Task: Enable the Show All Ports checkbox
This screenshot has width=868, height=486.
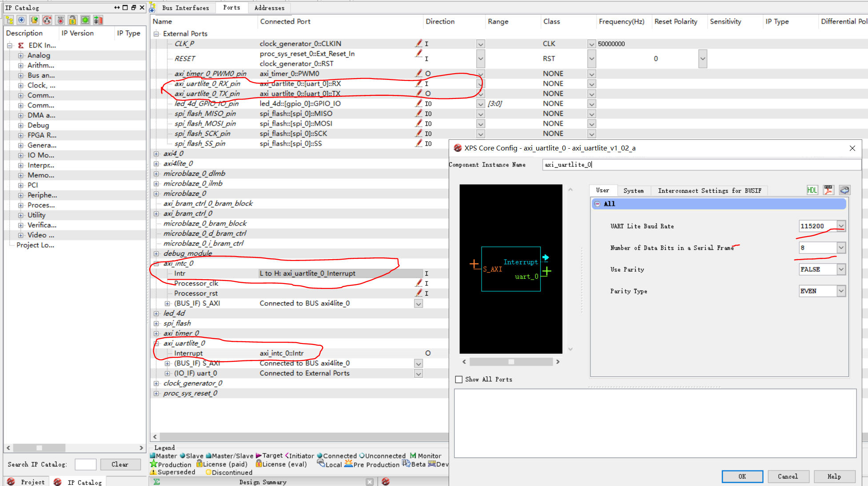Action: (459, 379)
